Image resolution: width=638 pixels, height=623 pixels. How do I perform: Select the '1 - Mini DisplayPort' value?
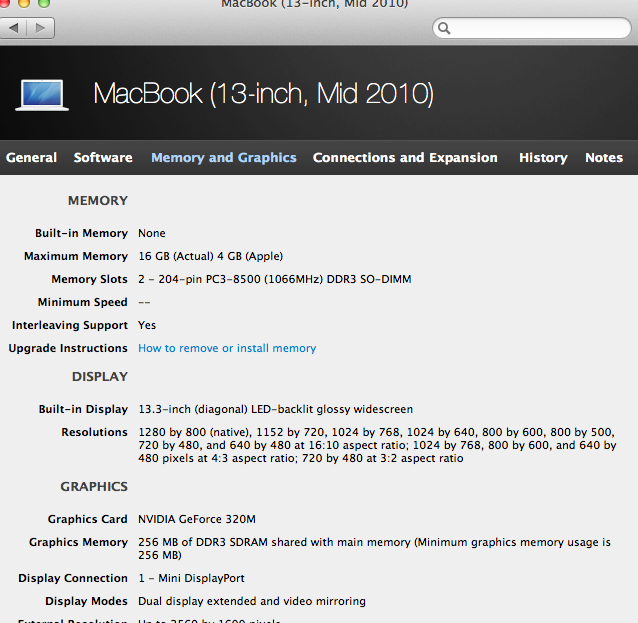[191, 578]
